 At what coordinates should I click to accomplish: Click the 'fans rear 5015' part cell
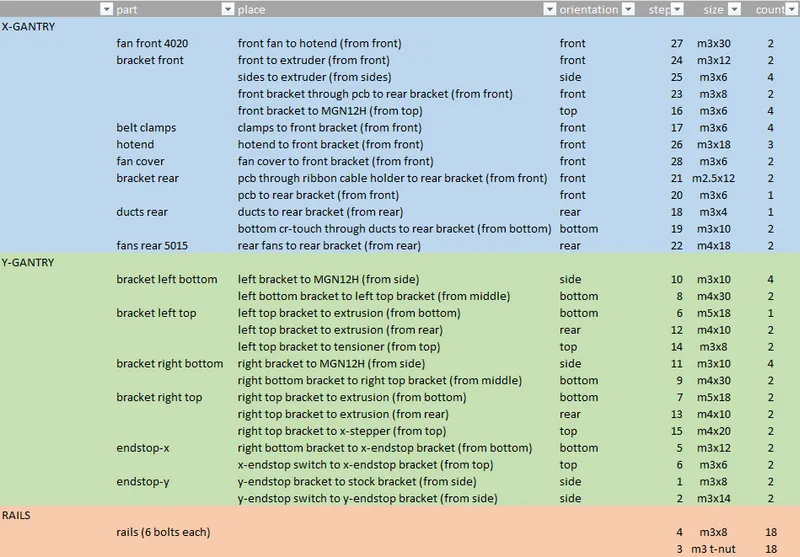pos(152,245)
